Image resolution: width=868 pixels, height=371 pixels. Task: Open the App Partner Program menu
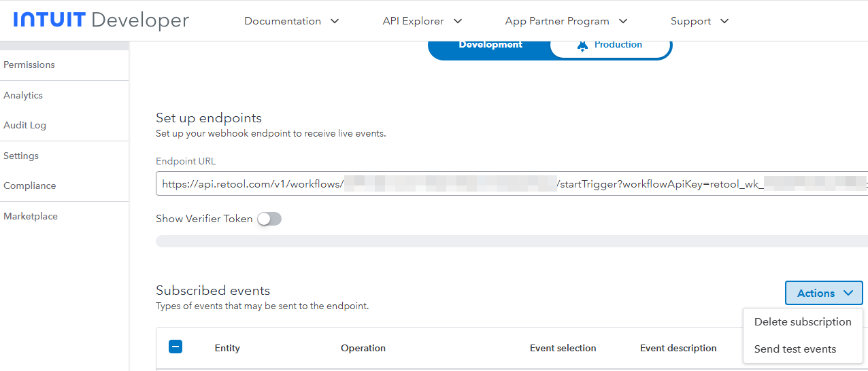pyautogui.click(x=566, y=21)
